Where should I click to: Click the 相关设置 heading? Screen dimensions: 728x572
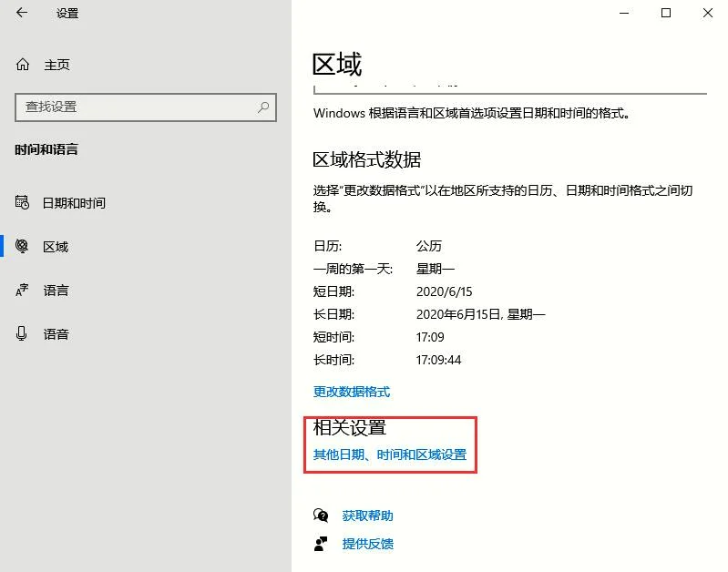click(x=350, y=427)
